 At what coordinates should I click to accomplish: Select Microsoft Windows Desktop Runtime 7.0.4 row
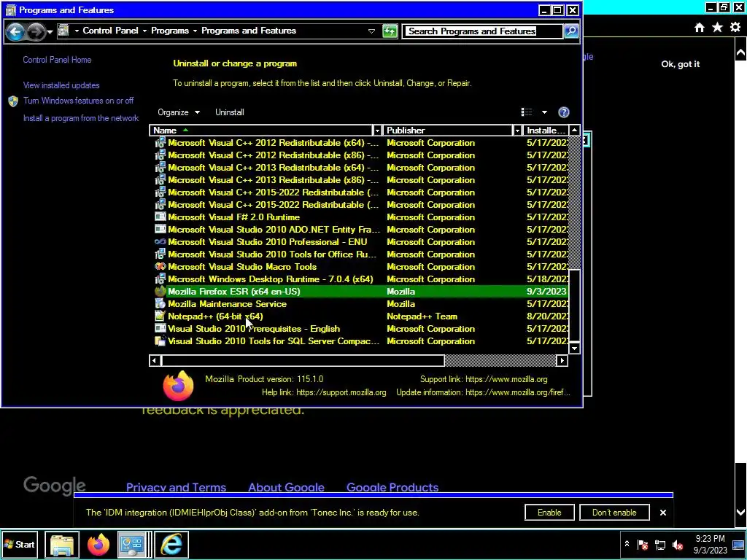click(x=361, y=279)
